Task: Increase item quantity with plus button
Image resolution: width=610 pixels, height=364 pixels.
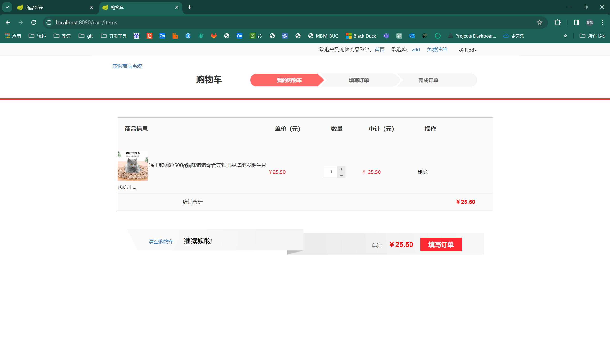Action: point(341,169)
